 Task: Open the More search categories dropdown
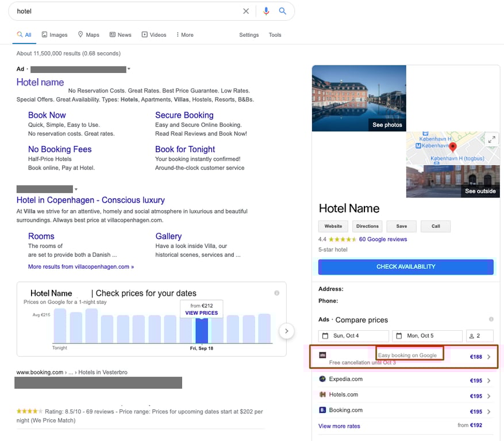[184, 34]
